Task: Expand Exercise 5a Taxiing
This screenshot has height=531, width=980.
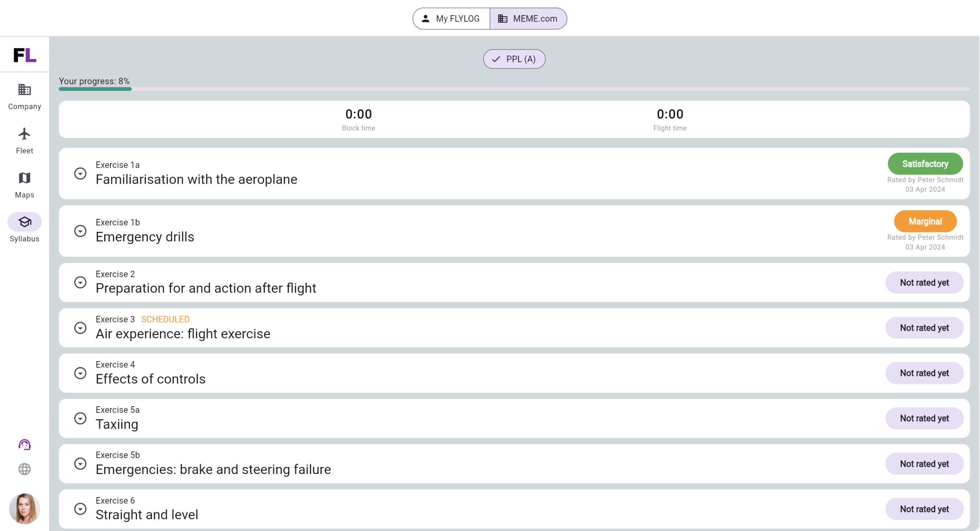Action: [x=80, y=418]
